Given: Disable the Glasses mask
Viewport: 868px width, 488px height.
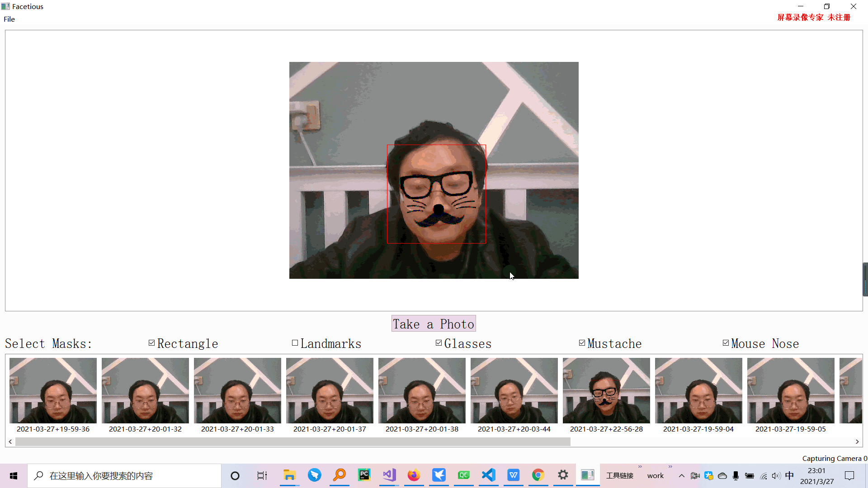Looking at the screenshot, I should coord(438,343).
